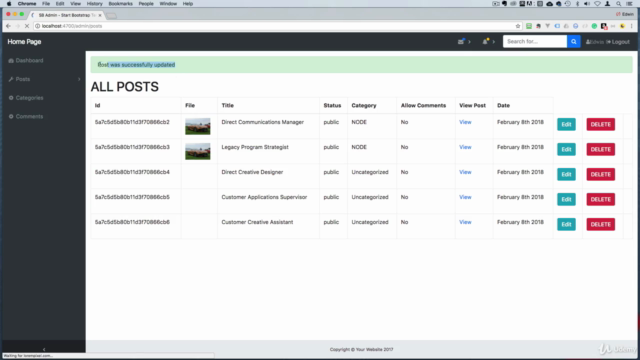Open the Window menu
This screenshot has width=640, height=360.
pyautogui.click(x=168, y=4)
